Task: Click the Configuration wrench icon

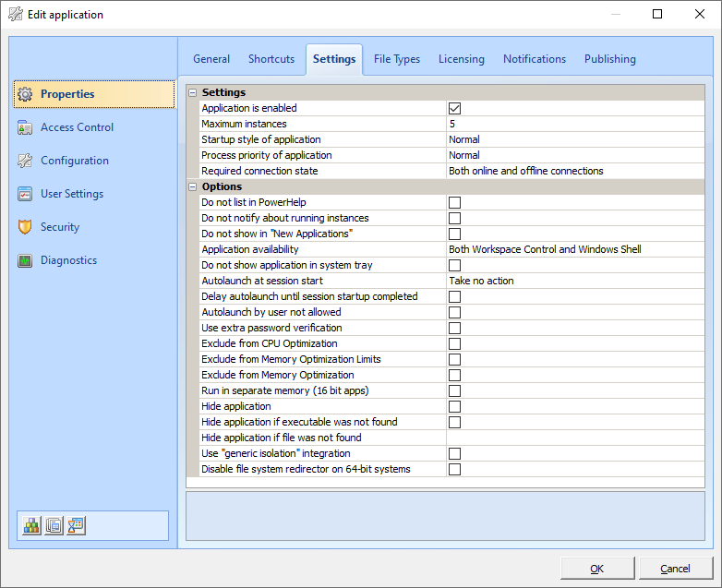Action: pyautogui.click(x=25, y=161)
